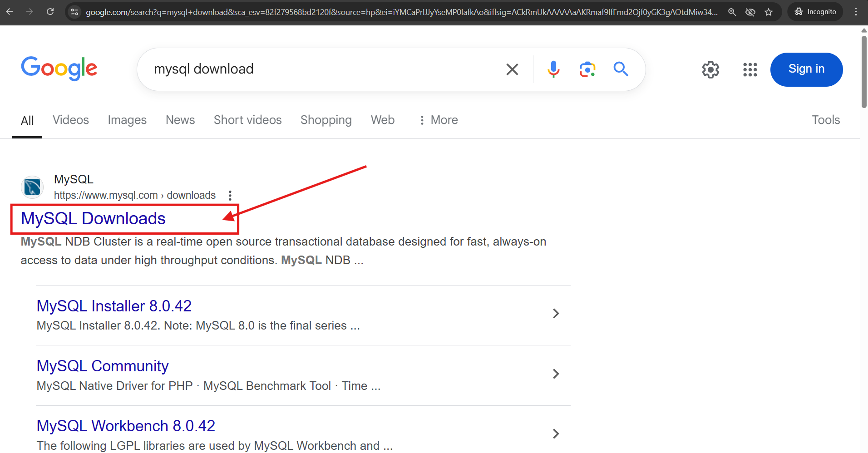The width and height of the screenshot is (868, 453).
Task: Expand the MySQL Workbench 8.0.42 chevron
Action: (x=556, y=433)
